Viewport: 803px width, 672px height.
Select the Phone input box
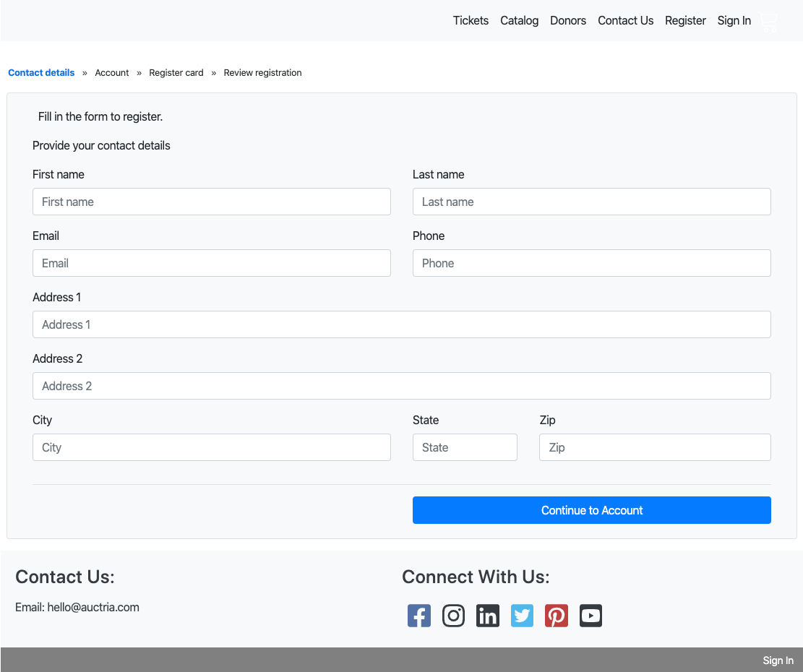[x=591, y=263]
